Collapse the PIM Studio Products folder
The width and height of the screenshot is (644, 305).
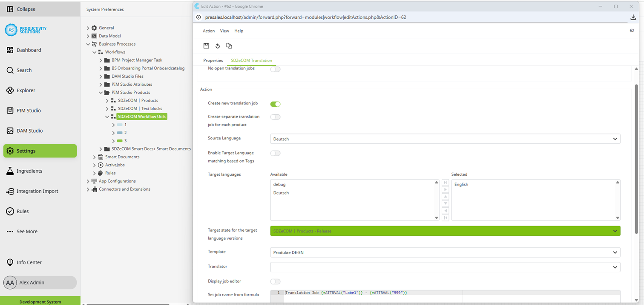101,92
